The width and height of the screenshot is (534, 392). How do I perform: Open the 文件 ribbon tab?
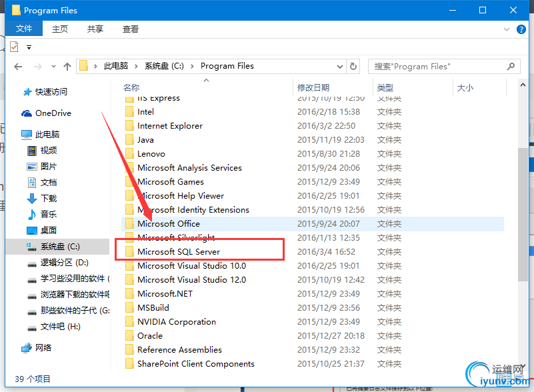pyautogui.click(x=24, y=29)
